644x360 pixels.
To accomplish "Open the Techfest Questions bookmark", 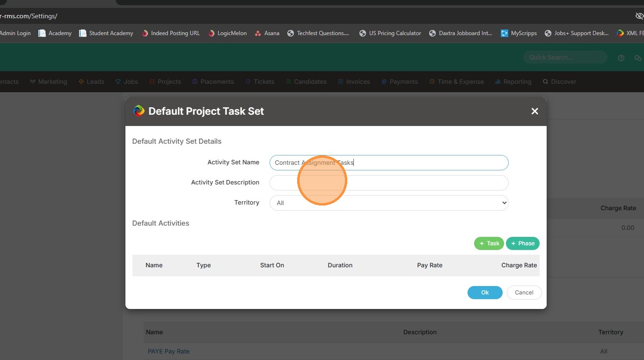I will coord(318,33).
